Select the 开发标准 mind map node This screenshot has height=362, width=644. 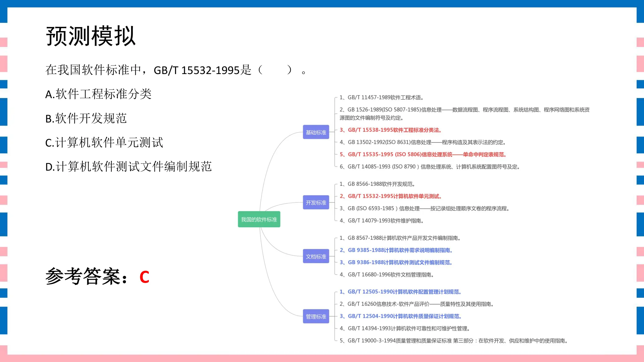(x=316, y=202)
